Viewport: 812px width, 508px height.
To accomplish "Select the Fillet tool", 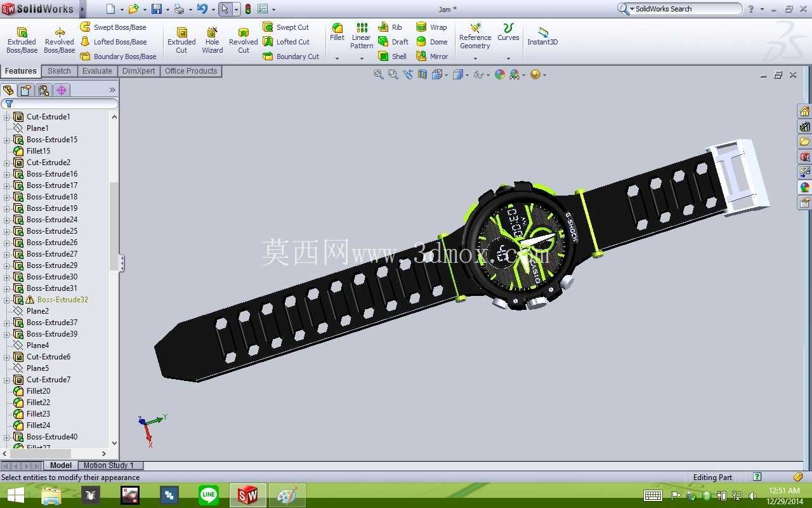I will click(x=337, y=32).
